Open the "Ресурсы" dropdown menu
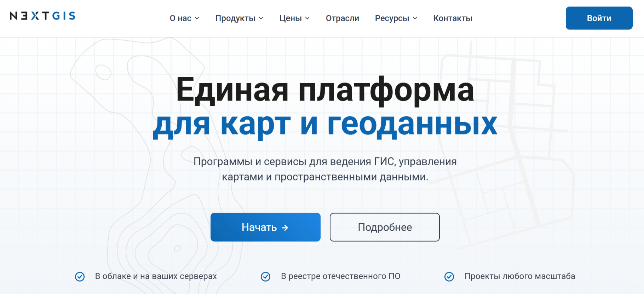This screenshot has width=644, height=294. tap(396, 18)
